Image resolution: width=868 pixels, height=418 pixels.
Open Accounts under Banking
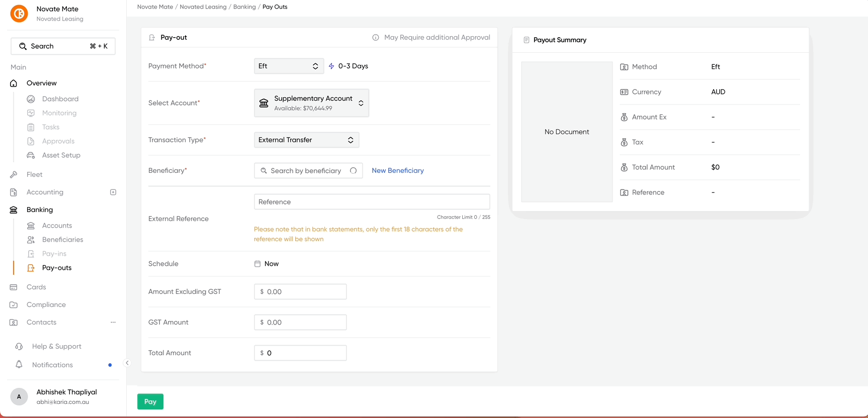click(57, 226)
